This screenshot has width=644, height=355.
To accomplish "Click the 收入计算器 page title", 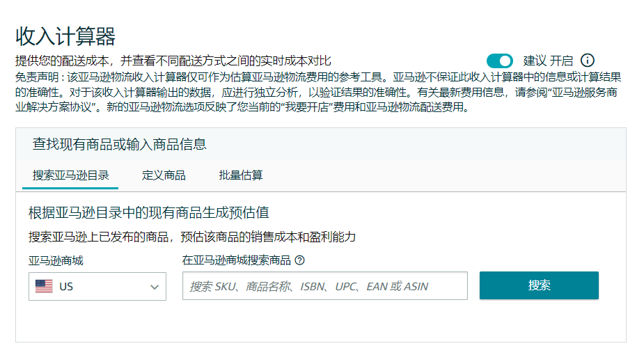I will pyautogui.click(x=65, y=35).
